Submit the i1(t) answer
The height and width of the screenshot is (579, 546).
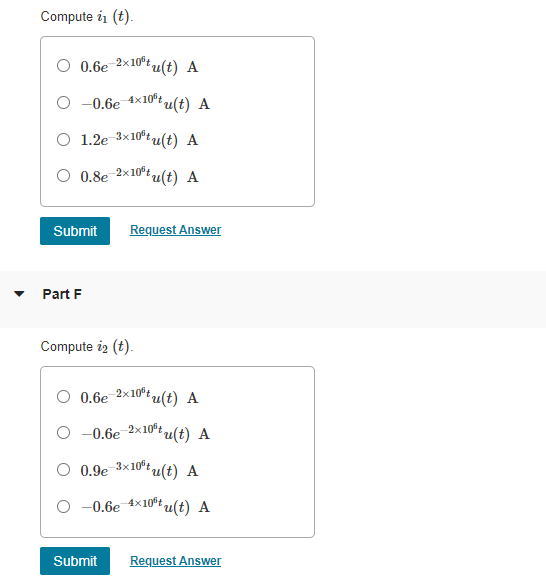tap(75, 231)
